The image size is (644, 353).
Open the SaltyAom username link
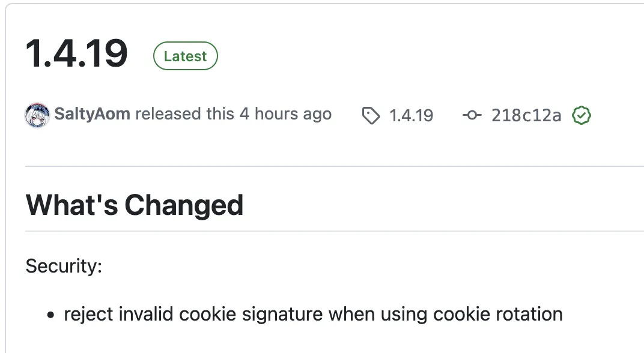[x=92, y=114]
